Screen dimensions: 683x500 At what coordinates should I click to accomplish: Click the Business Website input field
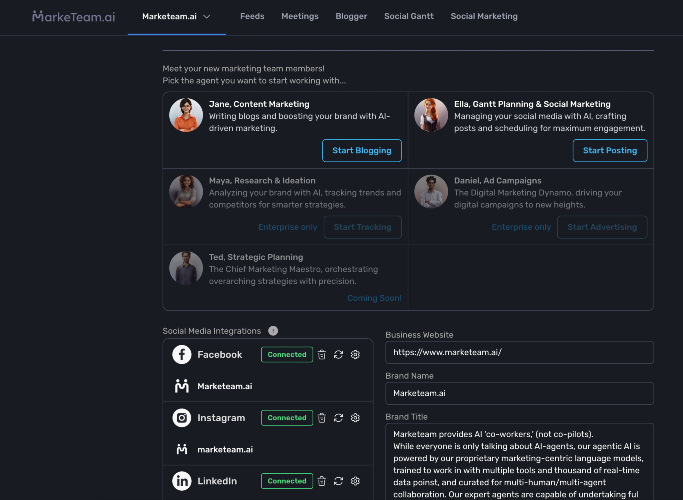(x=519, y=352)
